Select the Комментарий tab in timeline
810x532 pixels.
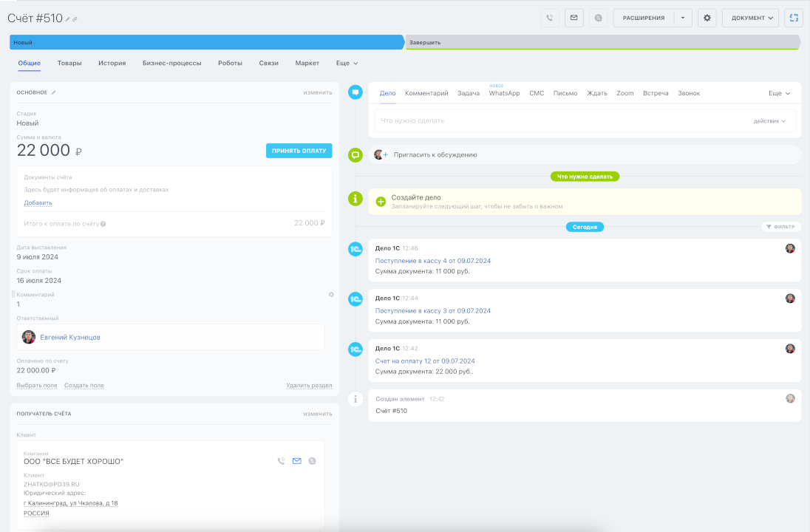pos(426,94)
